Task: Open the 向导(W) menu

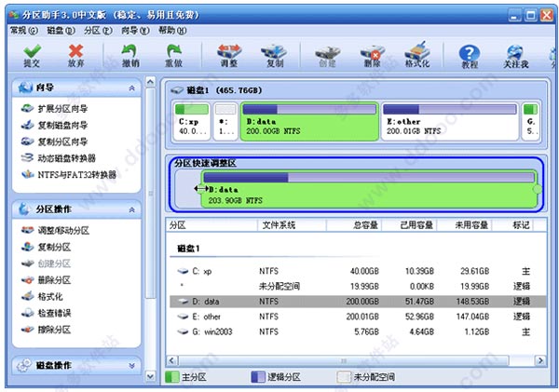Action: 135,31
